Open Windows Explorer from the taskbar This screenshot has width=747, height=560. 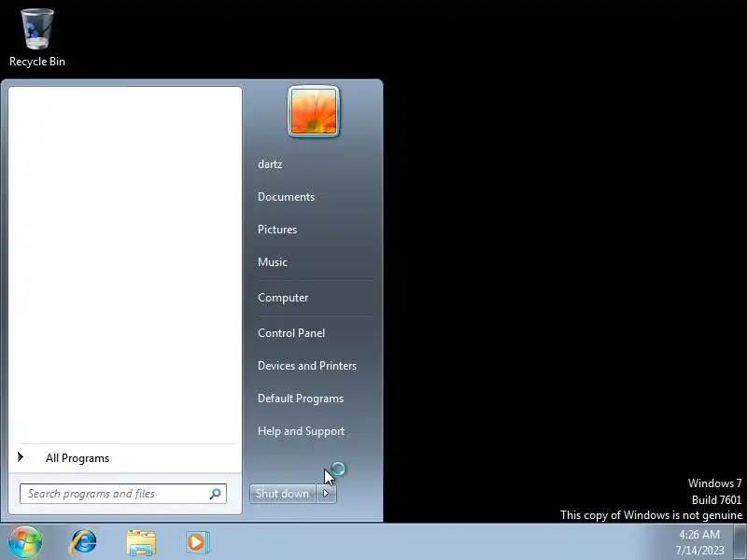(141, 542)
